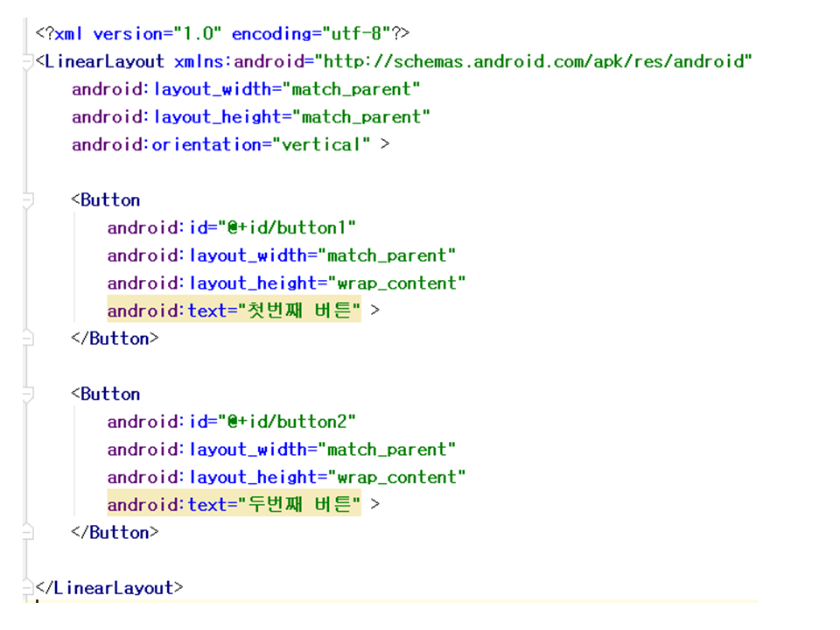Collapse the second Button tag fold marker
840x630 pixels.
tap(28, 395)
